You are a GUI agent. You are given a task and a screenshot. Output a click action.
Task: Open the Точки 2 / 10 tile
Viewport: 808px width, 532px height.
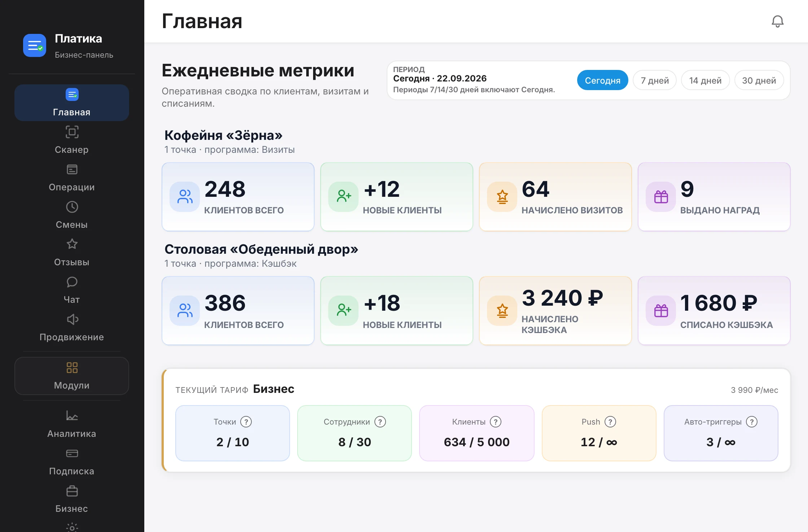coord(233,433)
